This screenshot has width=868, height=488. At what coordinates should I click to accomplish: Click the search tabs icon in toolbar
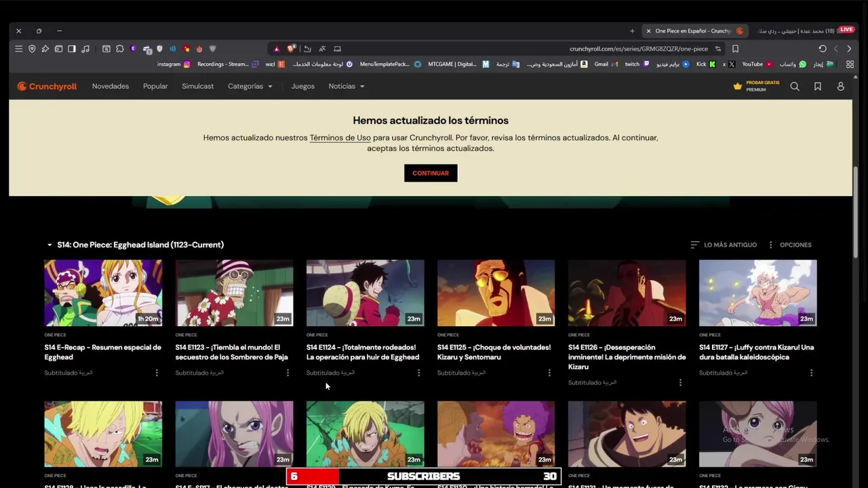[x=106, y=49]
